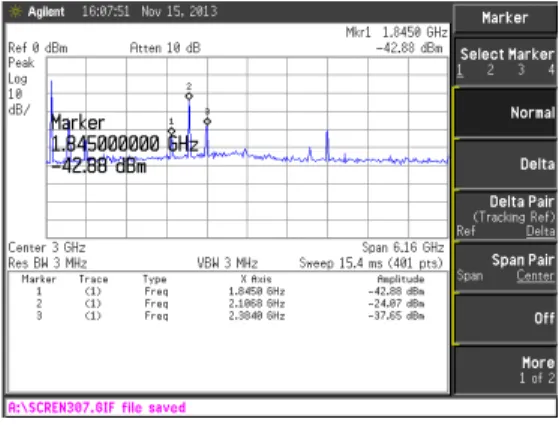Click the -37.65 dBm amplitude cell

[396, 316]
